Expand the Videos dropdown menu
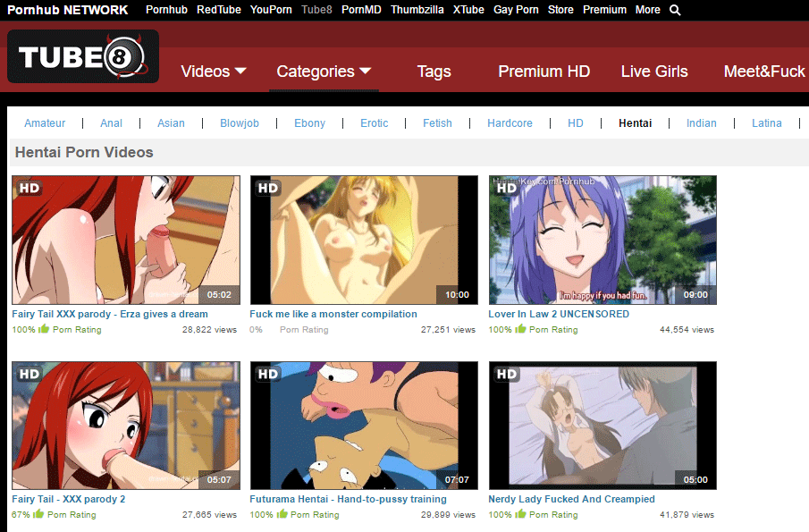Viewport: 809px width, 532px height. pyautogui.click(x=213, y=72)
